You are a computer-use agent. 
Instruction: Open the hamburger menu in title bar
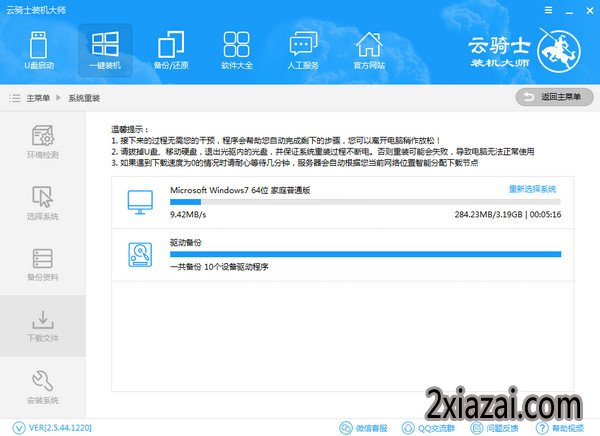548,10
